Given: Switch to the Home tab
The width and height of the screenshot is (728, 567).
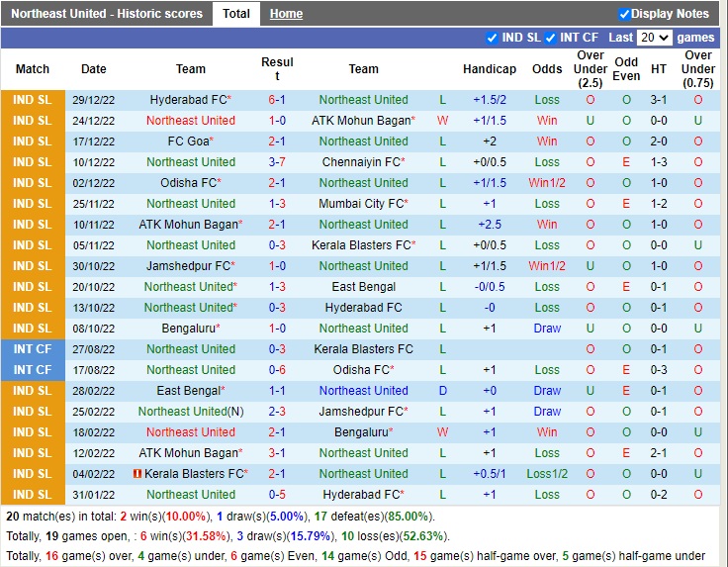Looking at the screenshot, I should click(x=287, y=14).
